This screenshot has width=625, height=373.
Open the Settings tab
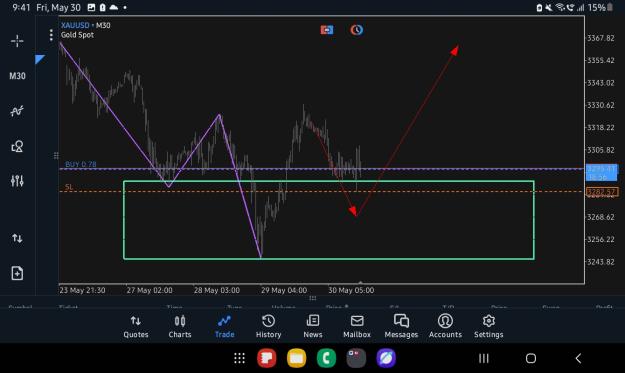tap(489, 327)
